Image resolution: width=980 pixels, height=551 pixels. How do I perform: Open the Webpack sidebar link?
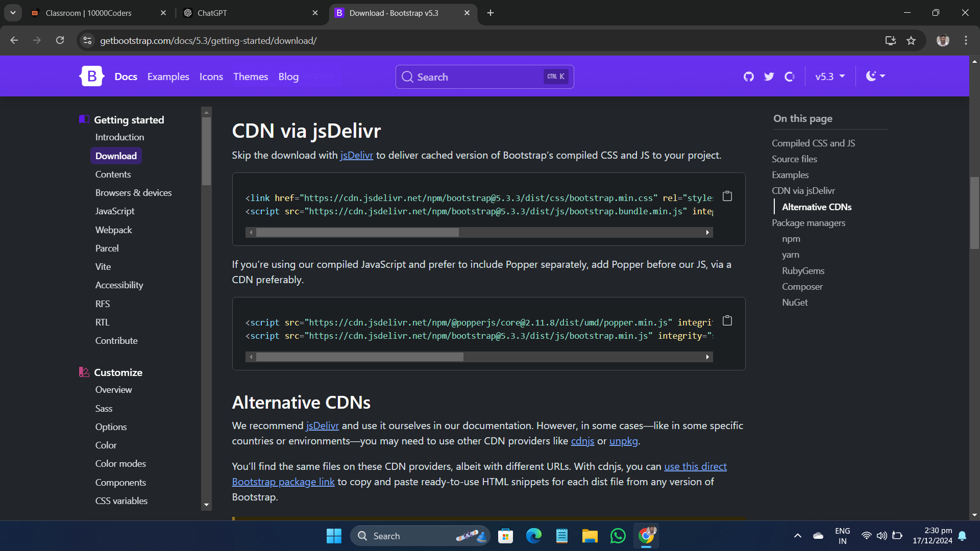click(113, 230)
